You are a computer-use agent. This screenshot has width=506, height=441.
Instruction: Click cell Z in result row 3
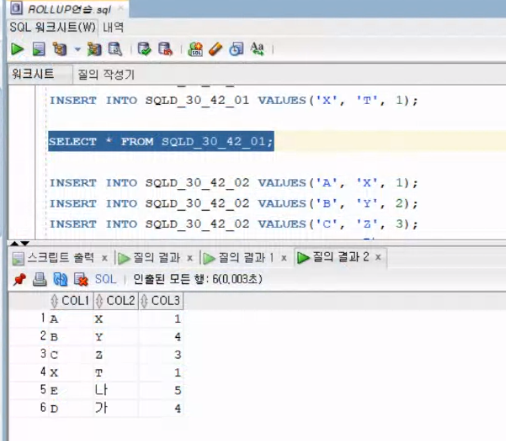click(x=116, y=355)
